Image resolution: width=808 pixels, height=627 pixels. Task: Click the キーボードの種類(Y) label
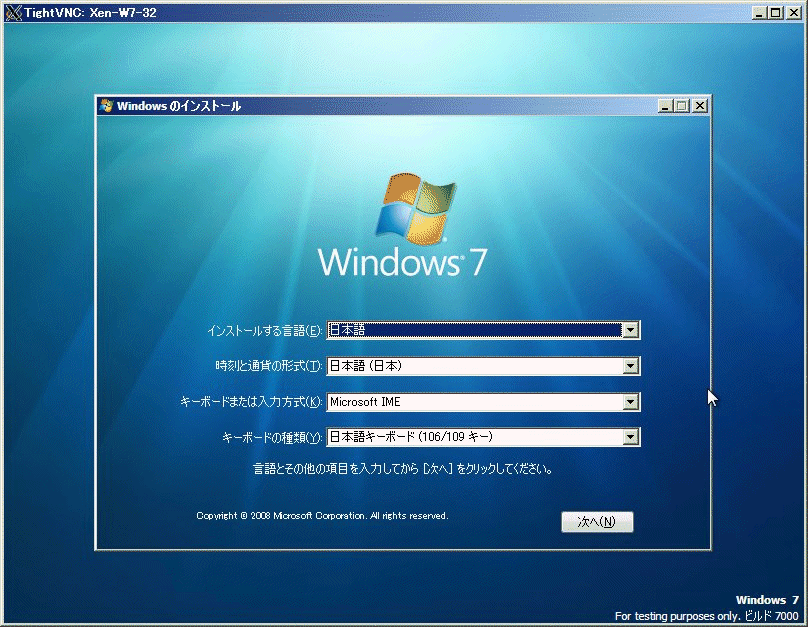coord(272,438)
